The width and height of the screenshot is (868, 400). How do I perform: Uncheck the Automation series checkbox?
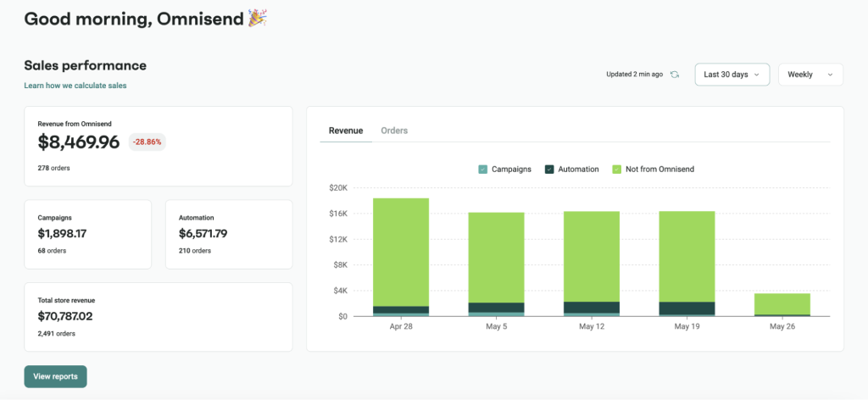pos(549,169)
